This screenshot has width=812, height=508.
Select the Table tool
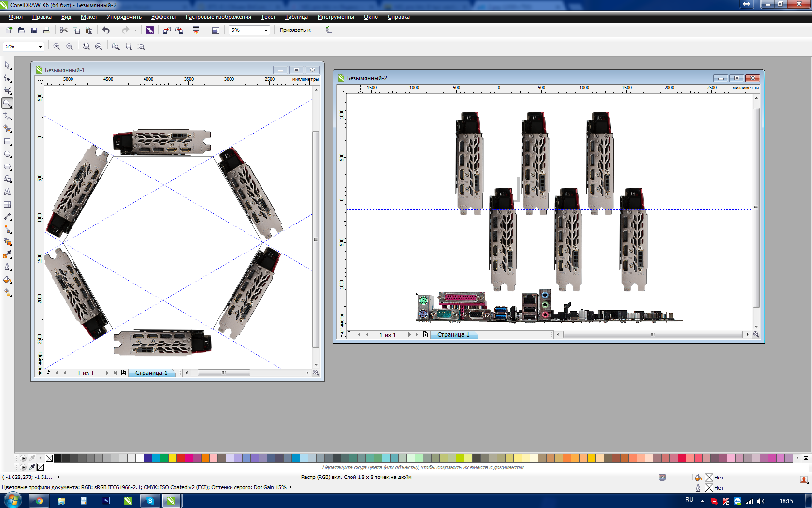click(7, 205)
